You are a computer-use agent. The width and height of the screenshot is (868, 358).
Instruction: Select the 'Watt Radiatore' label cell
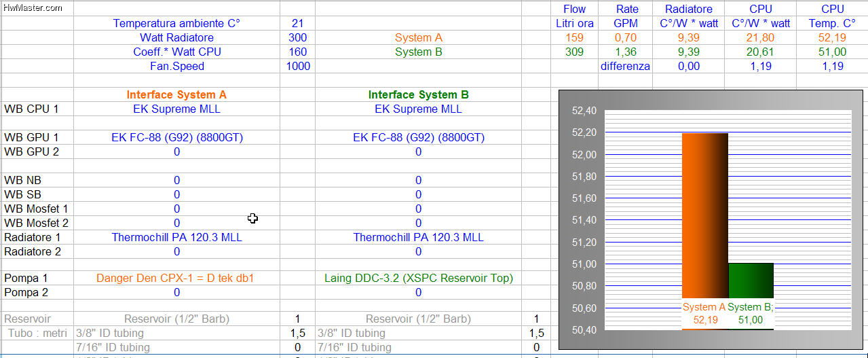[176, 37]
